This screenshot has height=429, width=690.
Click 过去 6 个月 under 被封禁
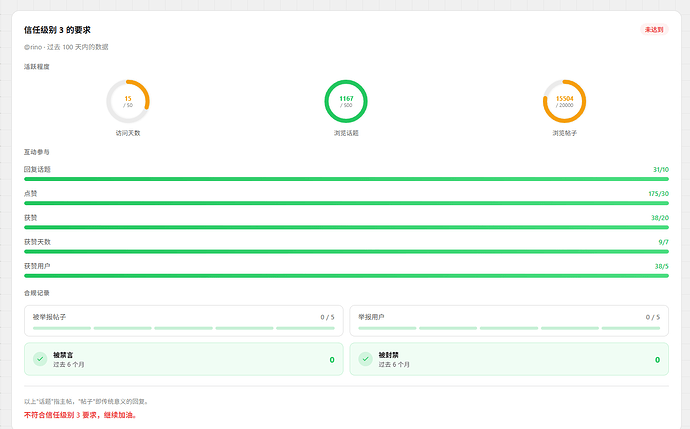click(394, 365)
